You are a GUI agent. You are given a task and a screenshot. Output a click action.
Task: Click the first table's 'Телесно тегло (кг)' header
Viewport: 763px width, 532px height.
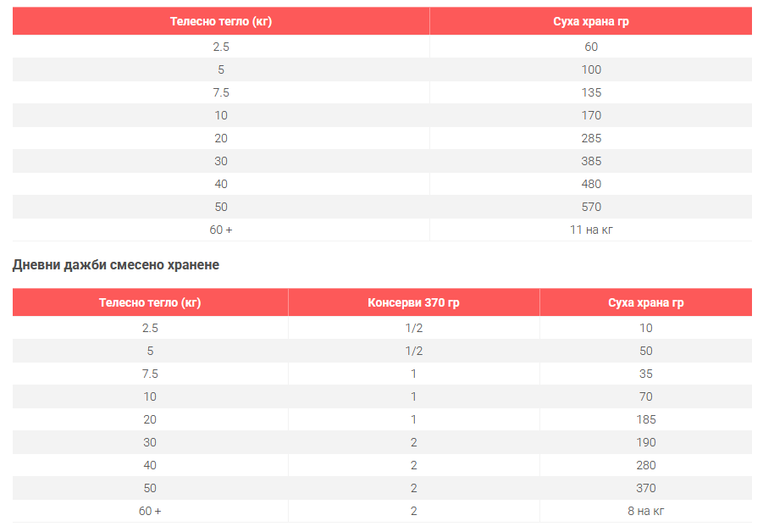[220, 21]
